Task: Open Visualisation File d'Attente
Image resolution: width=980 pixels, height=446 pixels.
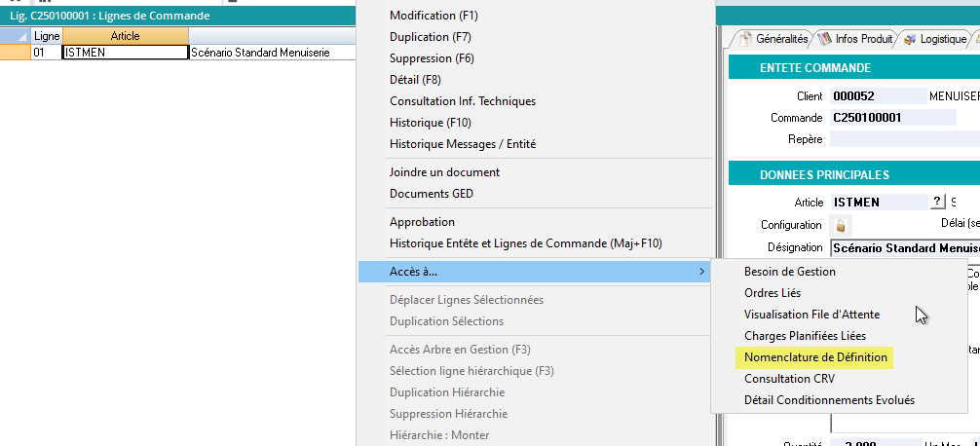Action: coord(811,315)
